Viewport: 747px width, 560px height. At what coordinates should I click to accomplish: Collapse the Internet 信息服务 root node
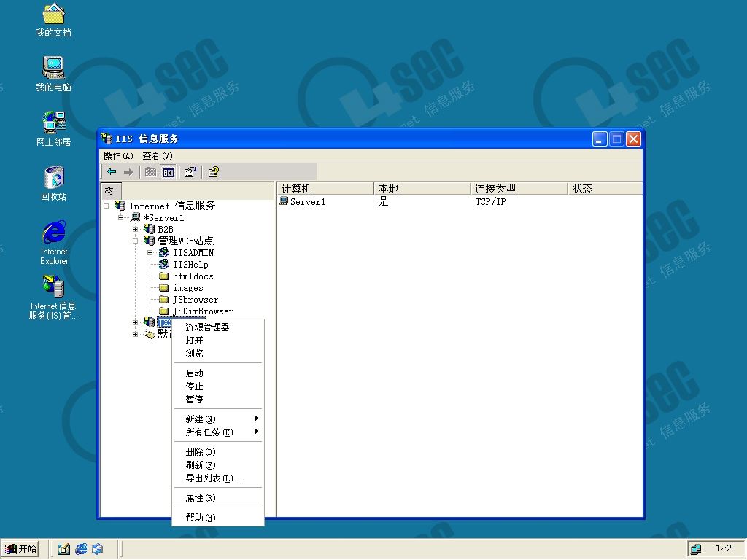107,206
